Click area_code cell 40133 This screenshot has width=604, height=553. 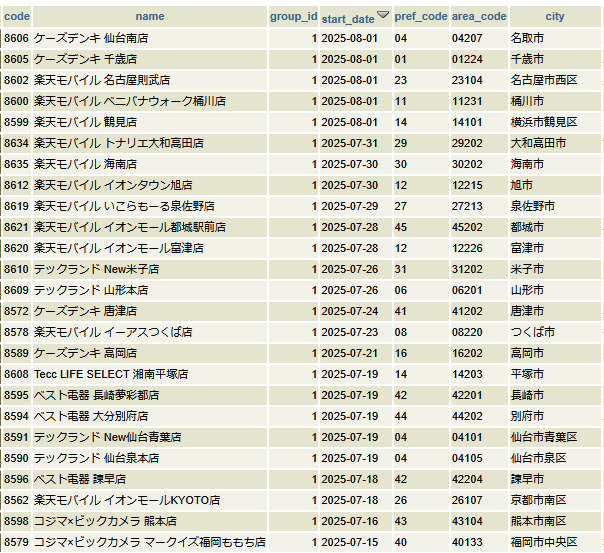pyautogui.click(x=479, y=542)
